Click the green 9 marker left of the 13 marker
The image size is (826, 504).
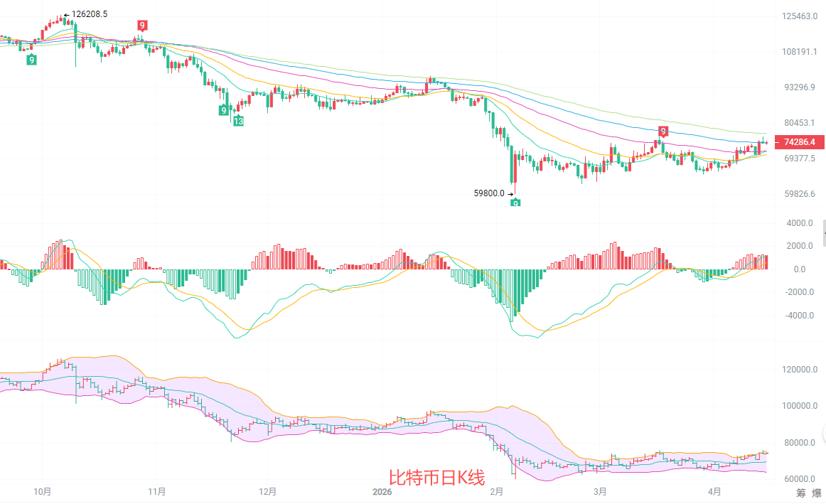224,110
